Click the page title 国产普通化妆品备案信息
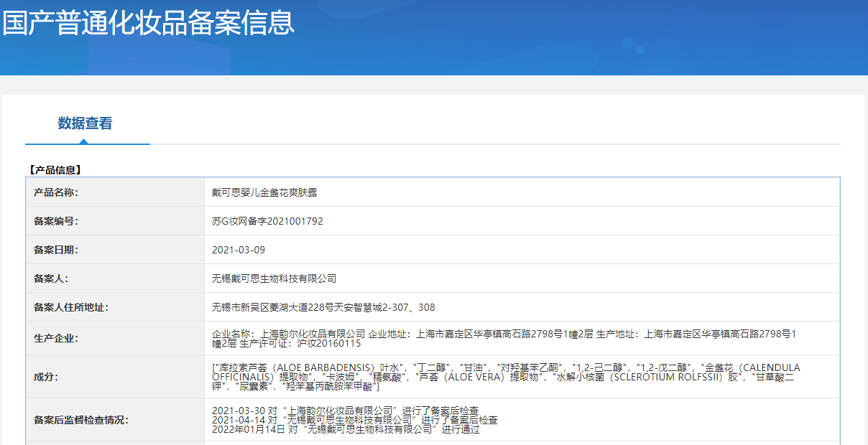The width and height of the screenshot is (868, 445). click(148, 23)
